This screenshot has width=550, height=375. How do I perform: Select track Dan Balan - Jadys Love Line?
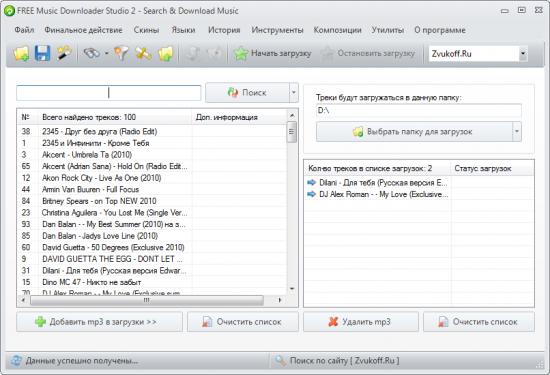pyautogui.click(x=152, y=236)
